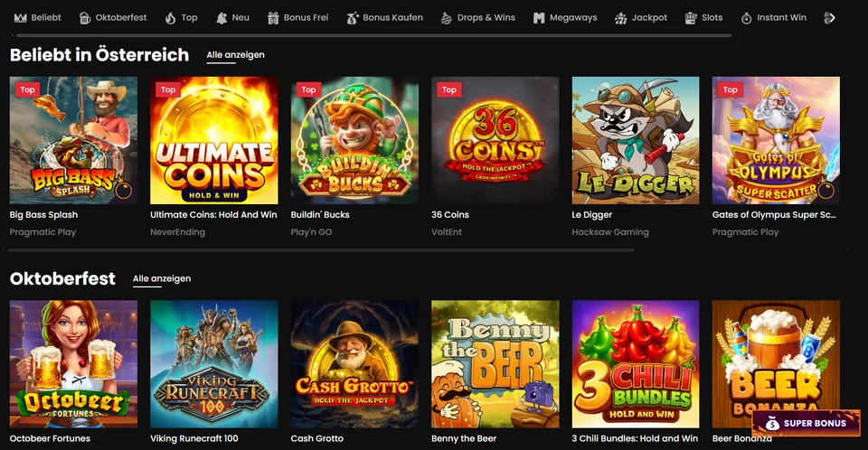
Task: Show all Oktoberfest games
Action: tap(162, 279)
